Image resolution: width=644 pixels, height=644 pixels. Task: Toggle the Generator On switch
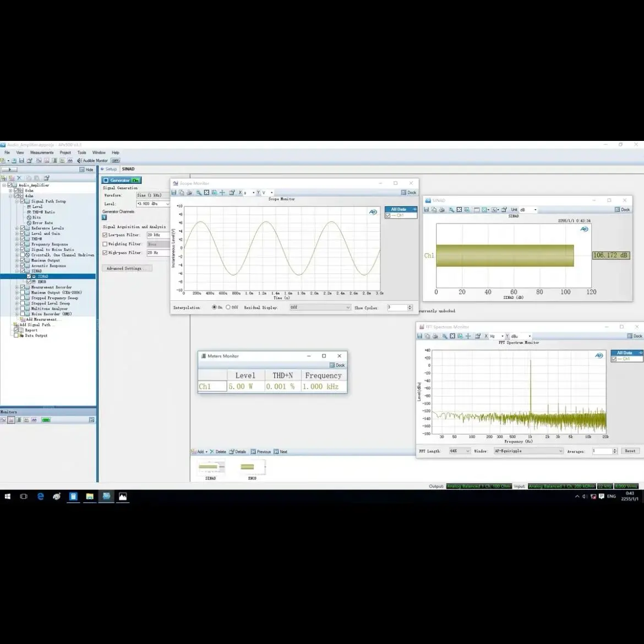(x=135, y=181)
